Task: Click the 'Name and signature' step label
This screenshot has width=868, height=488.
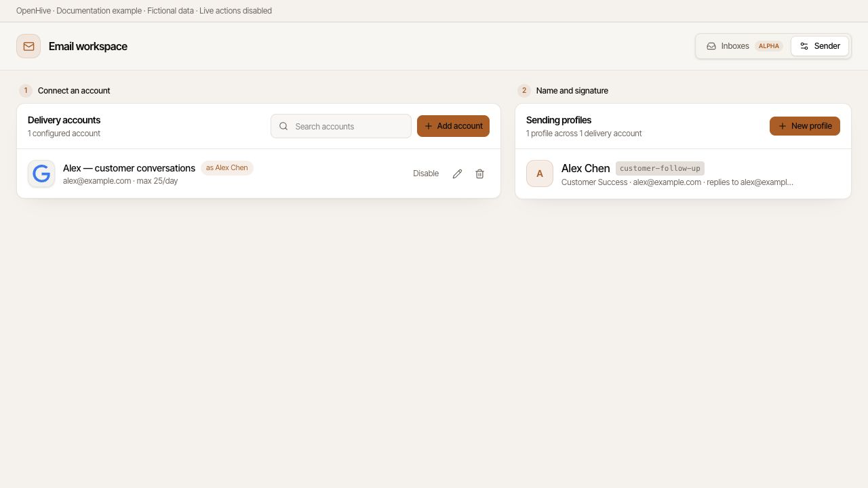Action: [x=572, y=91]
